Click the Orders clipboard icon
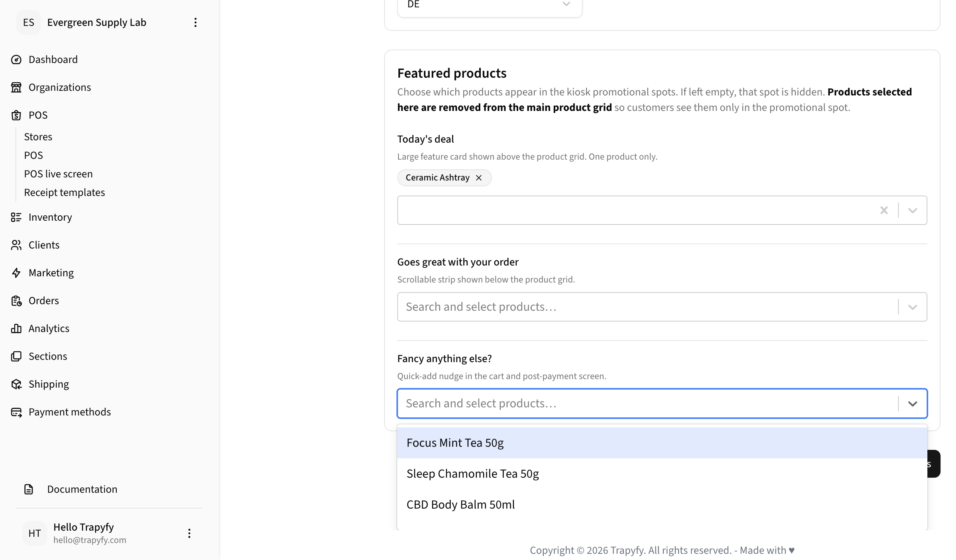This screenshot has width=956, height=560. click(x=16, y=301)
